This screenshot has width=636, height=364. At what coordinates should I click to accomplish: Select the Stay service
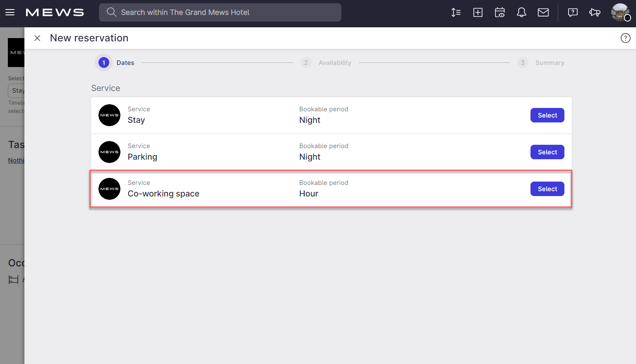547,115
